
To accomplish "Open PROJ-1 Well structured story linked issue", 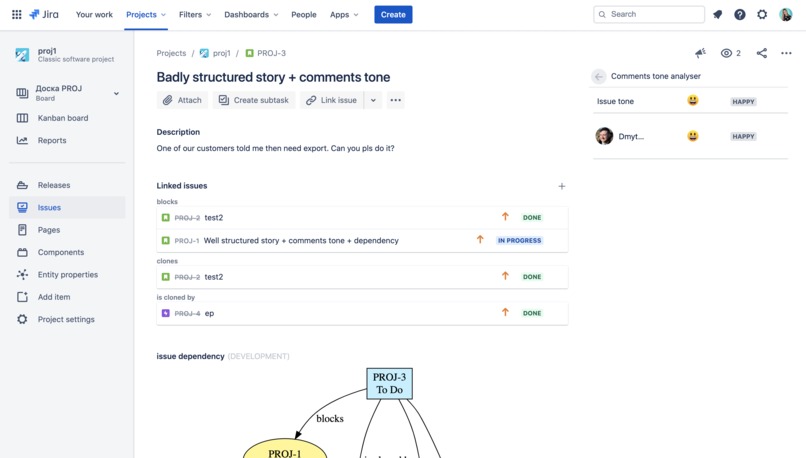I will (x=362, y=241).
